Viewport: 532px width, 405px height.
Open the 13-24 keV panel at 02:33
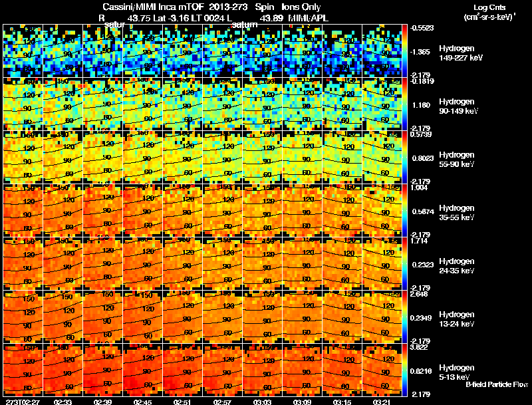(x=63, y=317)
